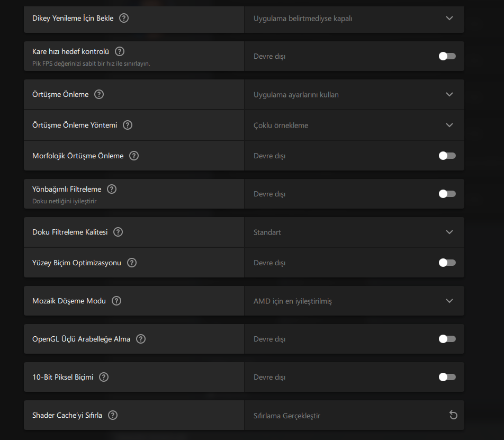Click help icon next to Dikey Yenileme İçin Bekle
The image size is (504, 440).
(124, 18)
